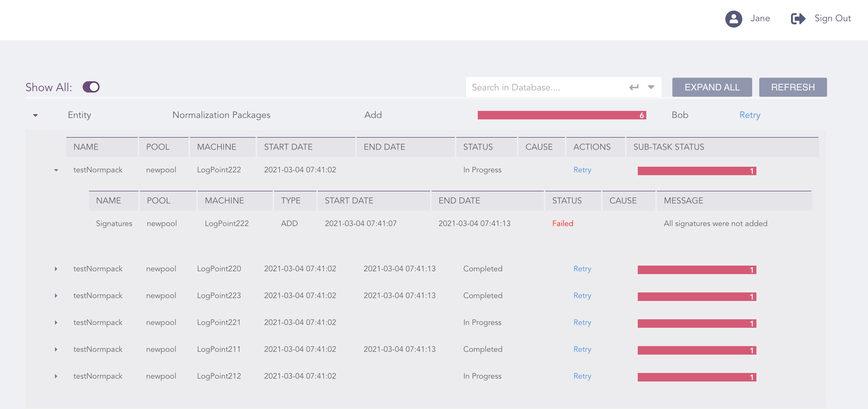868x409 pixels.
Task: Expand the LogPoint221 testNormpack row
Action: click(56, 323)
